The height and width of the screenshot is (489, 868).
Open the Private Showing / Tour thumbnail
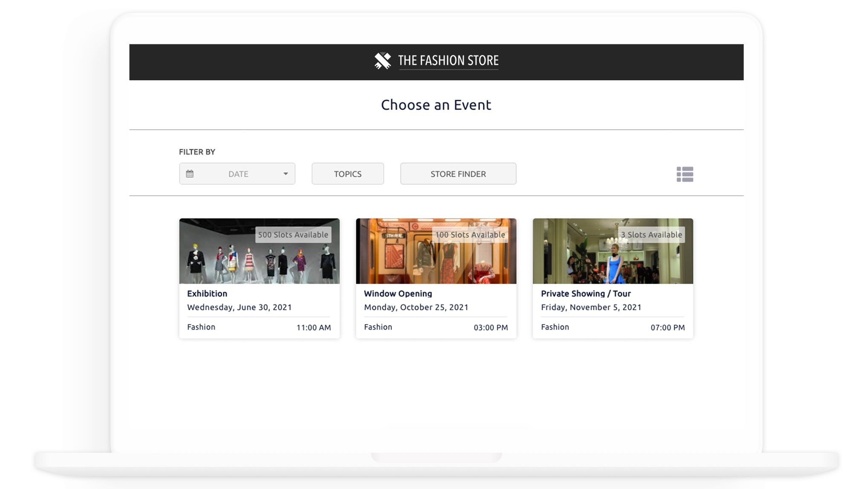[613, 251]
